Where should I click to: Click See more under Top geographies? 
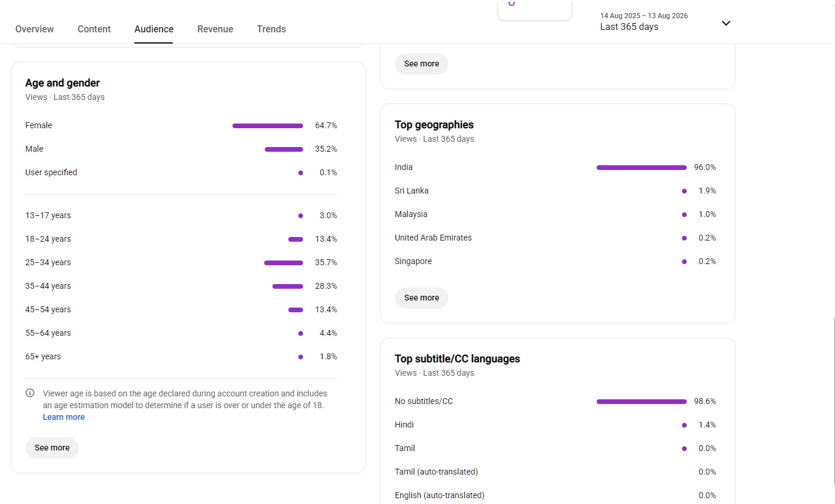pos(421,298)
